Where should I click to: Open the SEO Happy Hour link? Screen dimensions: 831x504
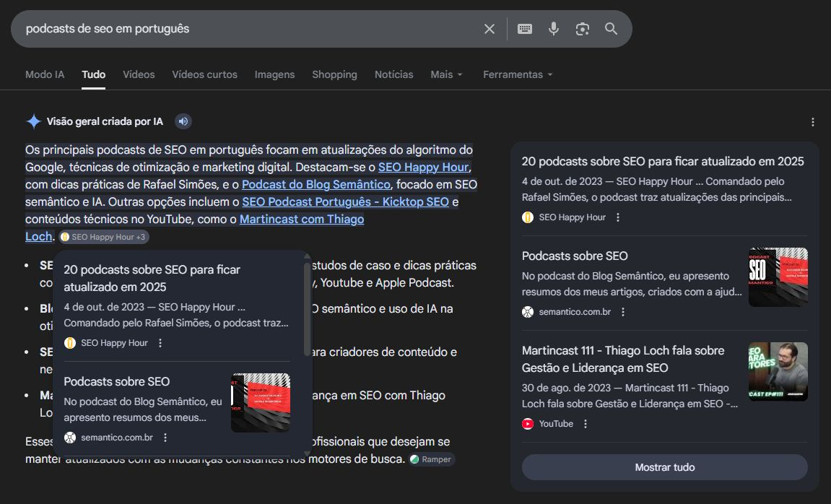(424, 167)
